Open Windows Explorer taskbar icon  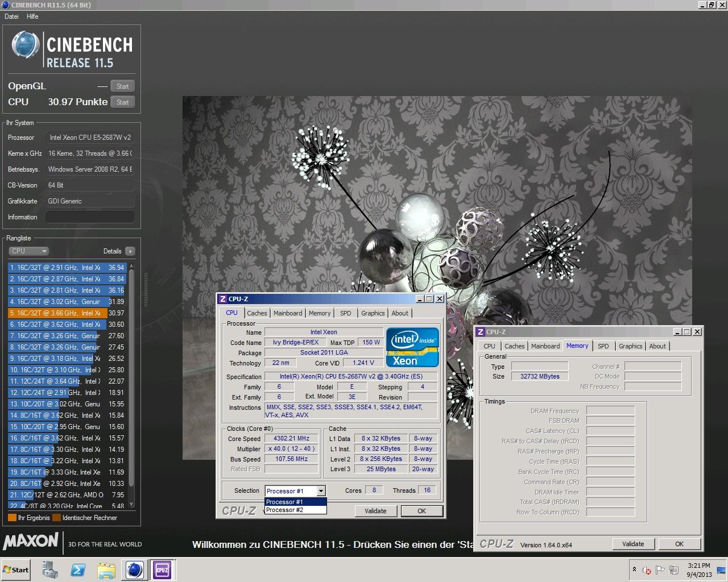[x=107, y=569]
